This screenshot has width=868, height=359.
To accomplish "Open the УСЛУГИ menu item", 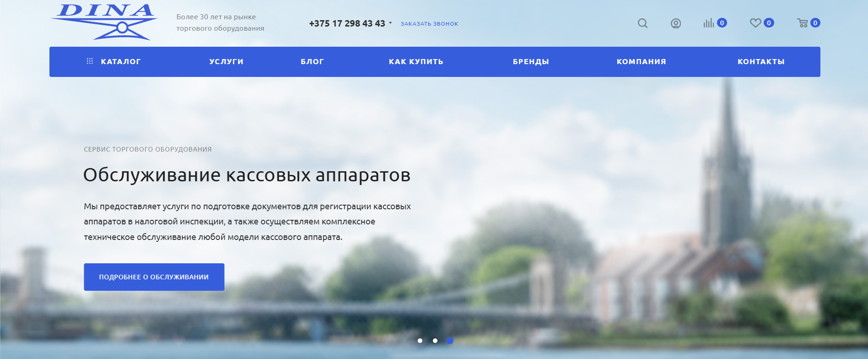I will point(226,62).
